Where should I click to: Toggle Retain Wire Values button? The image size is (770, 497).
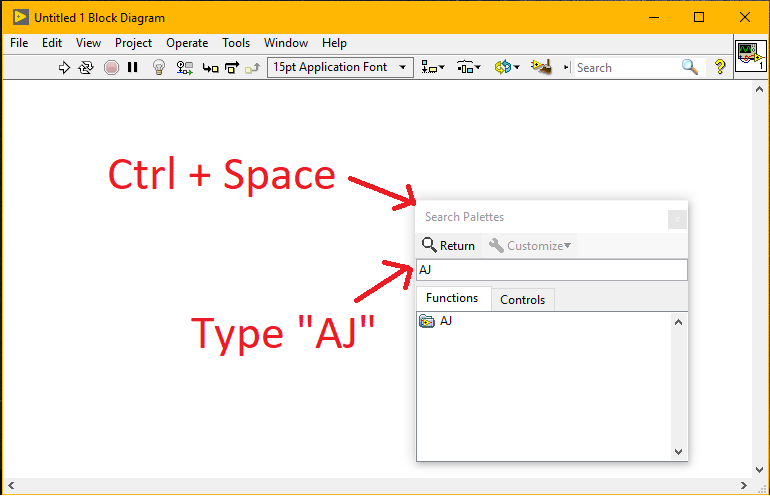[185, 68]
